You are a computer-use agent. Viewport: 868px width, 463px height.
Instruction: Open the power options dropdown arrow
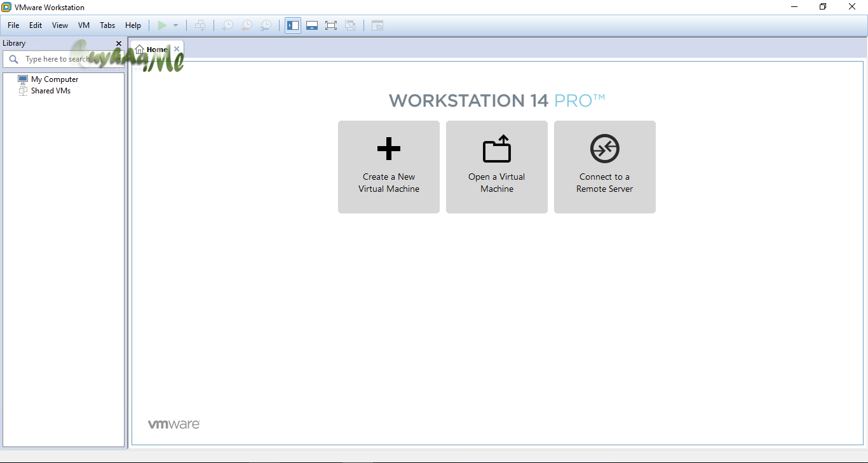pyautogui.click(x=176, y=25)
